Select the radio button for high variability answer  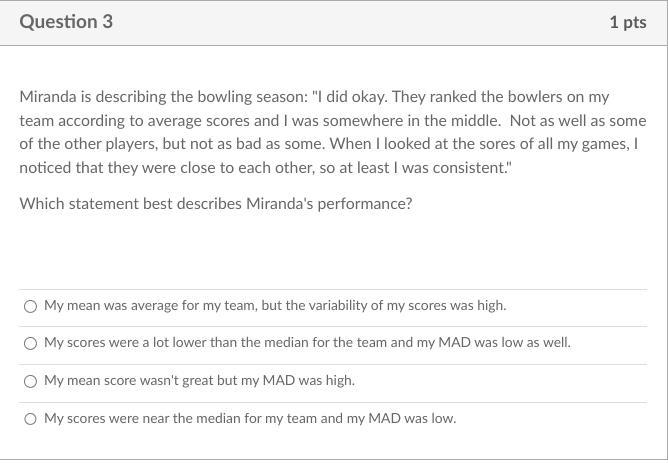click(30, 306)
